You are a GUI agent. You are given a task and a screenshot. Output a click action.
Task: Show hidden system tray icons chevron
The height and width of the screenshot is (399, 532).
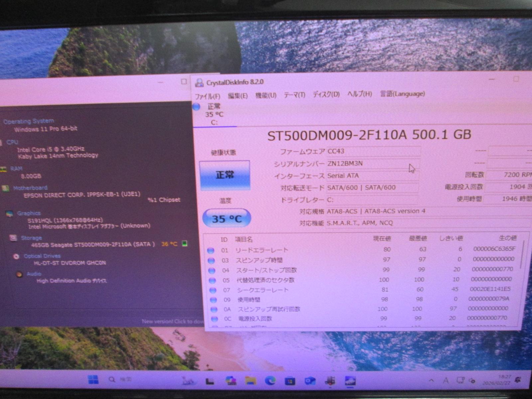pos(431,380)
